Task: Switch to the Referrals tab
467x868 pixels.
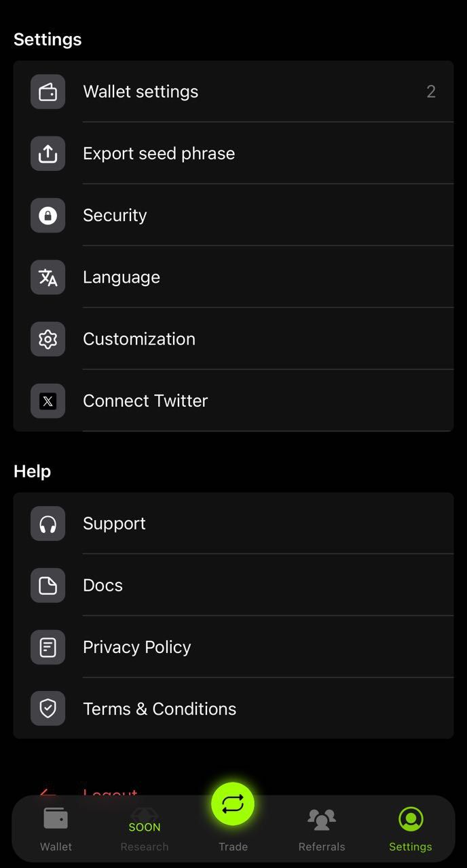Action: click(x=322, y=829)
